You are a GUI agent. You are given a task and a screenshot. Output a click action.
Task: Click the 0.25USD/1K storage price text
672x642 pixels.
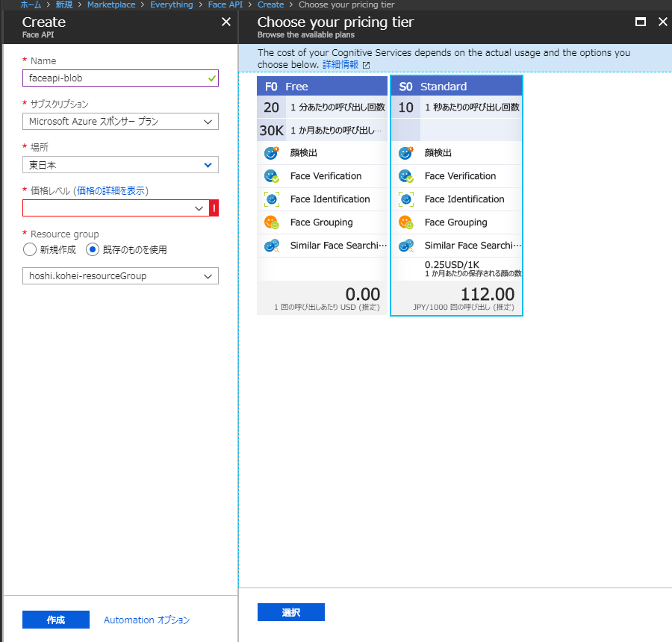click(x=452, y=265)
